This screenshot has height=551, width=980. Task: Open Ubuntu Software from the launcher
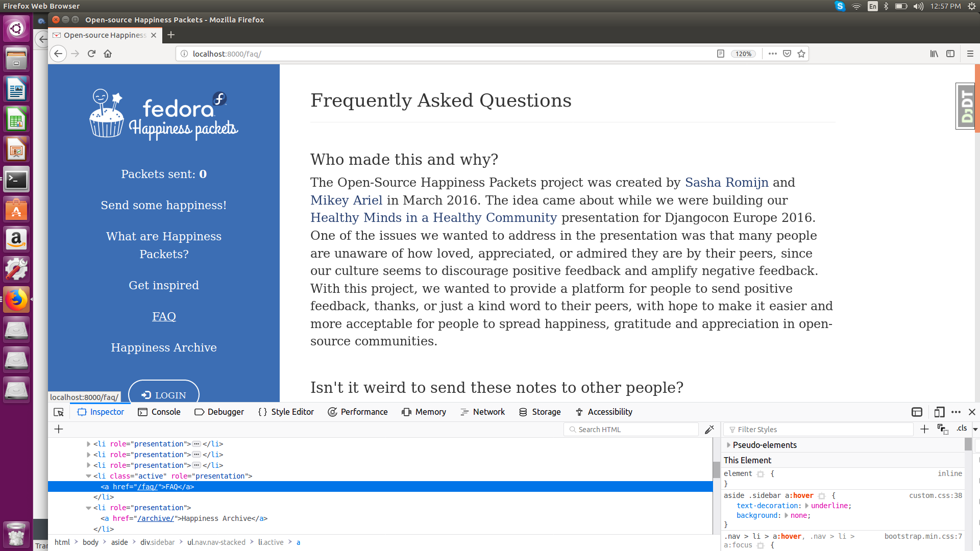16,210
